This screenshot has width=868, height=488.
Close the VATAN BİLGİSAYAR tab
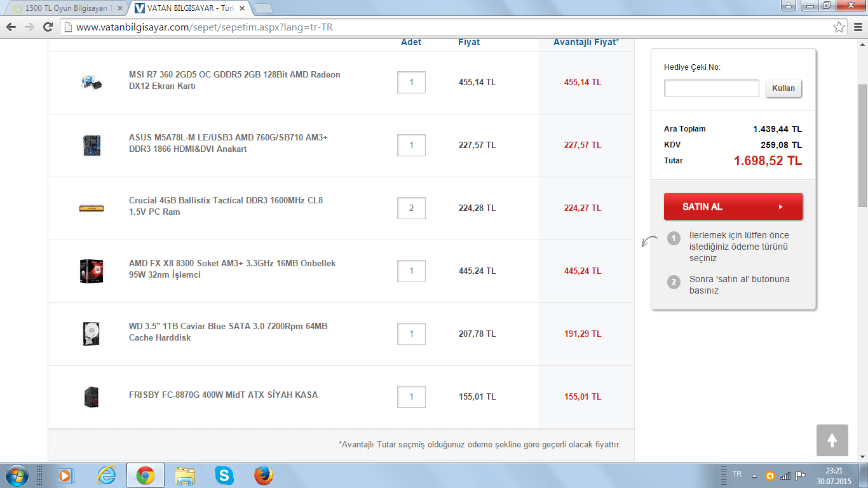point(241,8)
